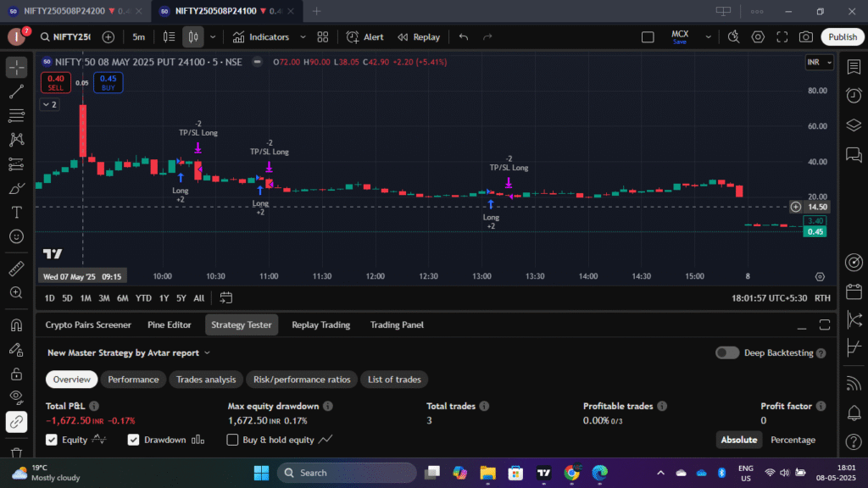868x488 pixels.
Task: Uncheck the Drawdown checkbox
Action: pyautogui.click(x=133, y=440)
